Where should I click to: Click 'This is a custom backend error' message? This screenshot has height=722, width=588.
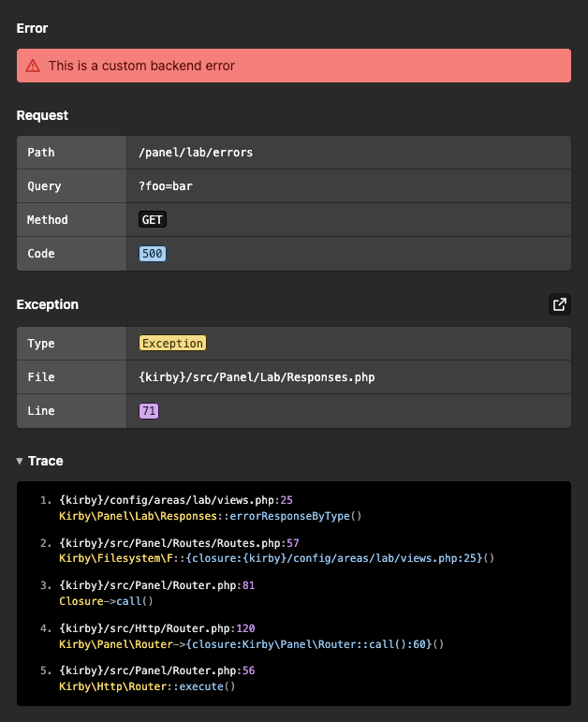click(141, 66)
